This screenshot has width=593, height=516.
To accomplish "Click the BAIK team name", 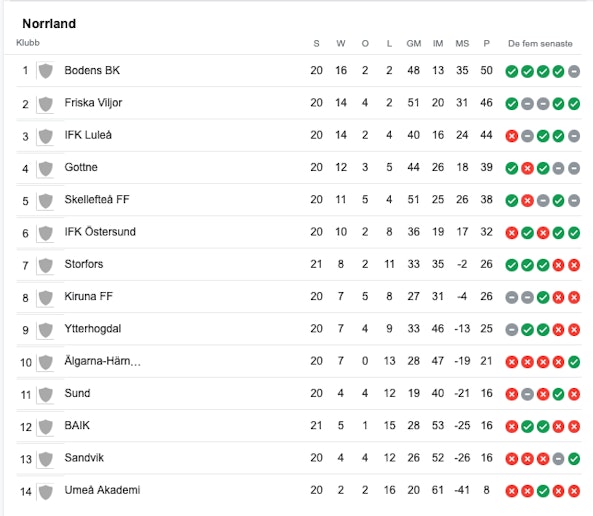I will pos(77,425).
